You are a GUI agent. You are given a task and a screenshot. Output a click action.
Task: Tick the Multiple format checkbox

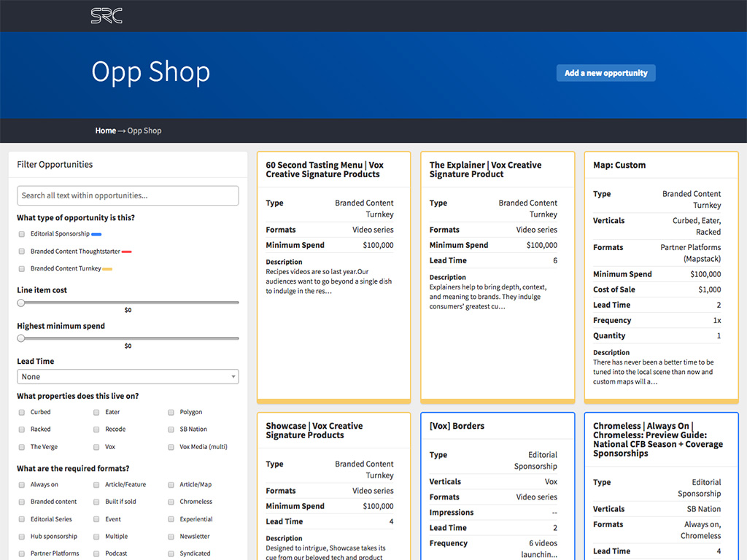(96, 537)
